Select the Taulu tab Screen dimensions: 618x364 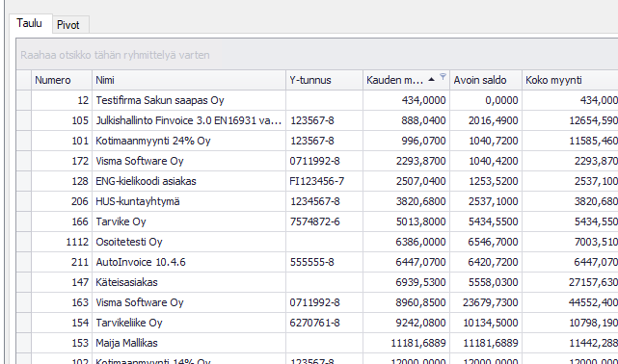tap(30, 23)
